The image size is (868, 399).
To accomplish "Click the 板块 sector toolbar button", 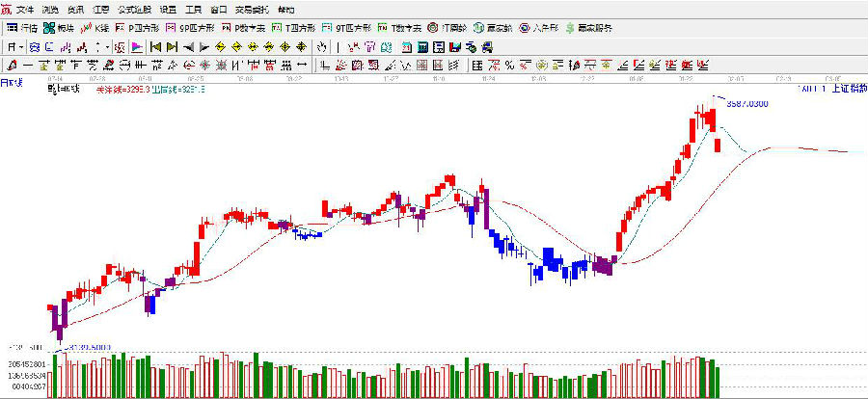I will (60, 28).
